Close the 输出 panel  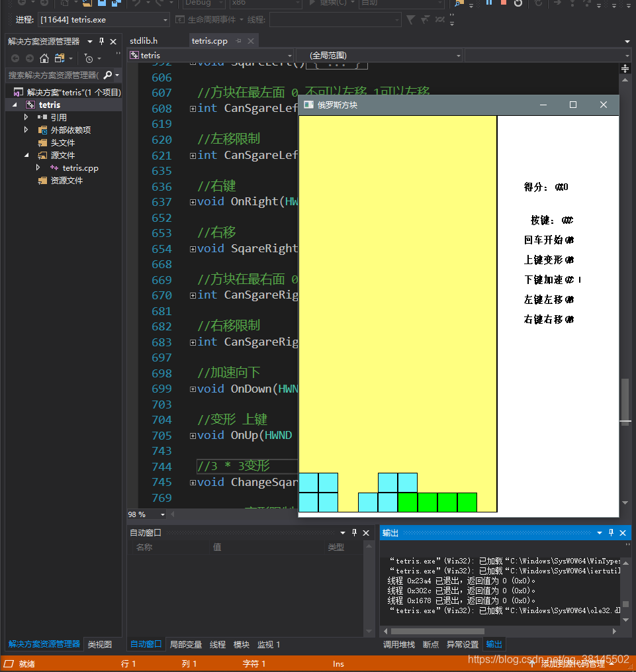coord(623,533)
